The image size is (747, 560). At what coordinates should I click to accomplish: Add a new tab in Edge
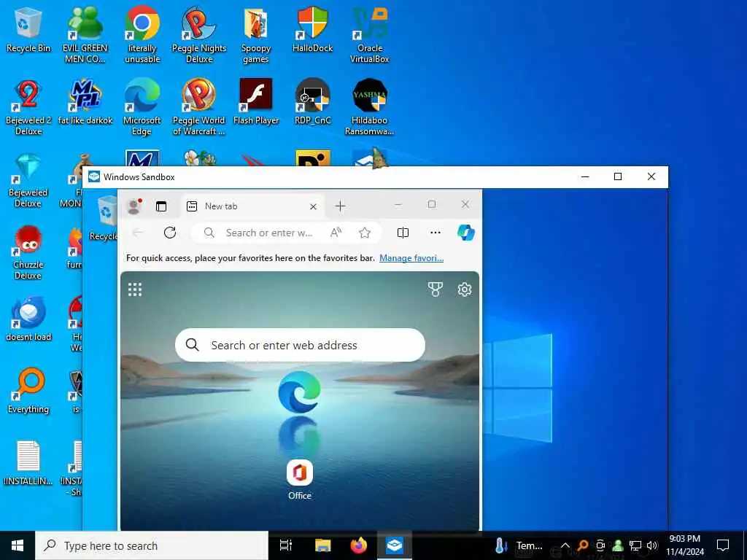(x=340, y=206)
